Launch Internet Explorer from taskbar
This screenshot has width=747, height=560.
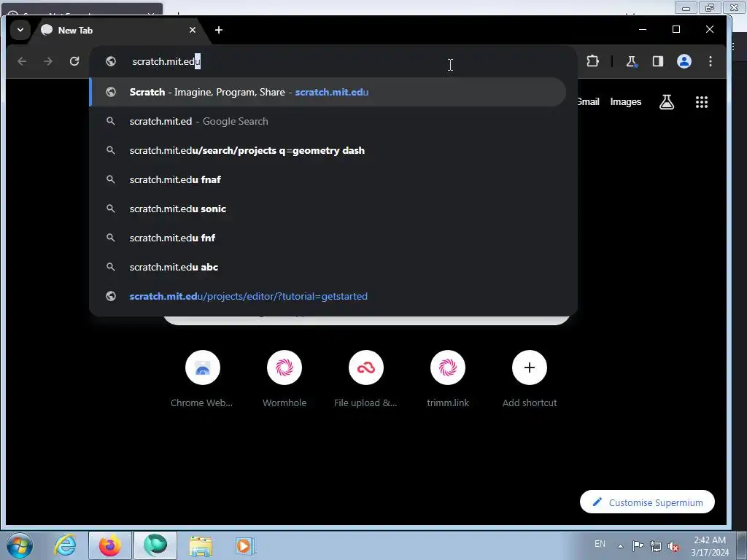(x=65, y=545)
